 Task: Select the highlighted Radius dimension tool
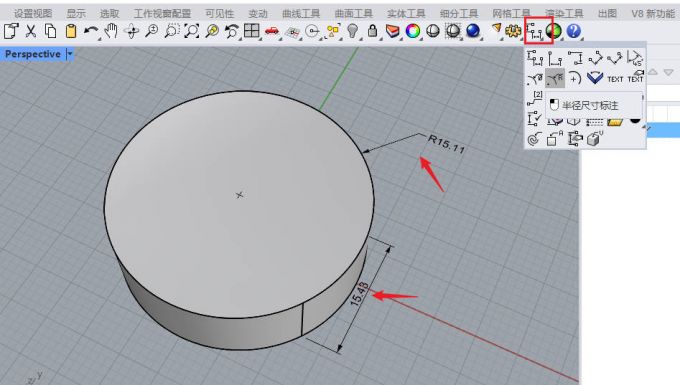(555, 78)
